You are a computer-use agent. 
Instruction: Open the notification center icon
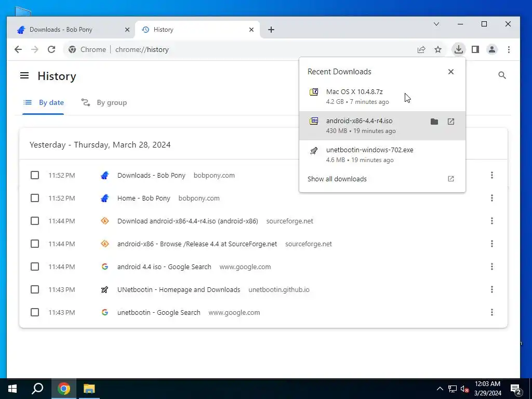point(516,389)
